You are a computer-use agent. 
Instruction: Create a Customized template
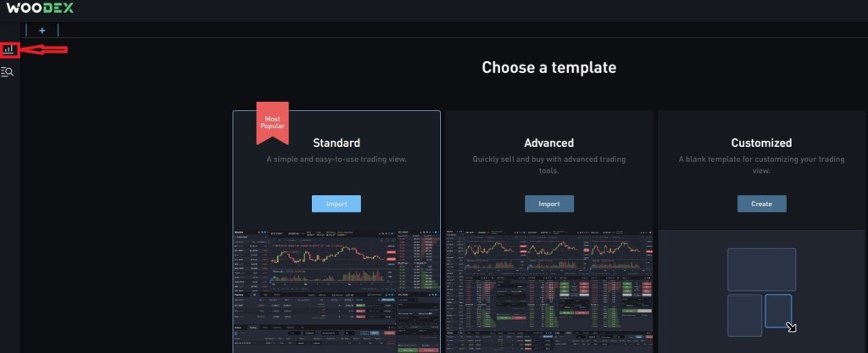[x=762, y=204]
